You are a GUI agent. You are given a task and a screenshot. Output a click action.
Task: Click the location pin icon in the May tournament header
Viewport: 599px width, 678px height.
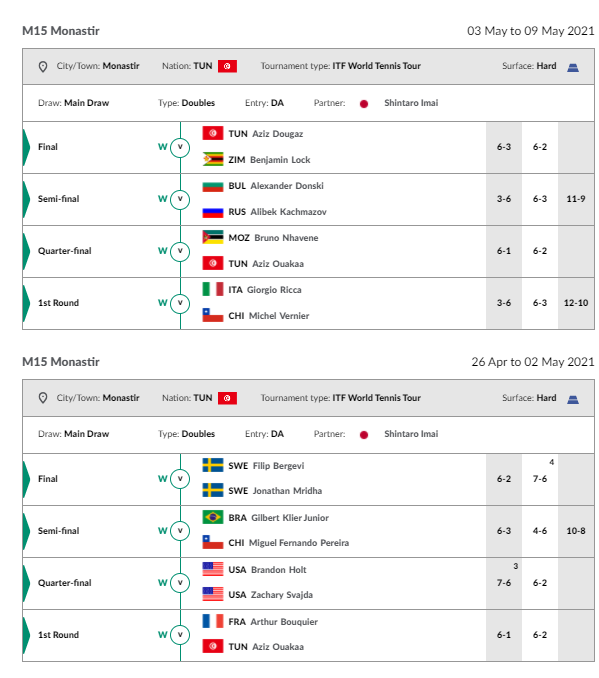pos(43,67)
